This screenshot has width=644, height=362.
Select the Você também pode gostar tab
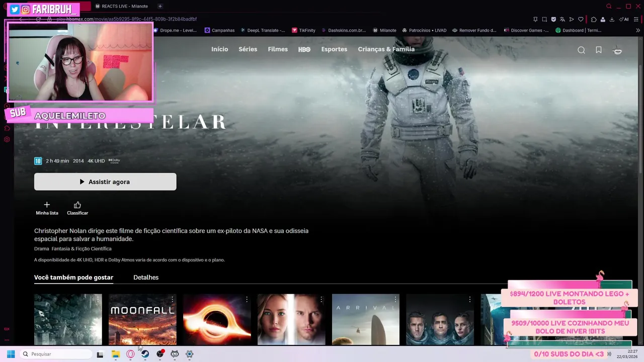pyautogui.click(x=73, y=278)
